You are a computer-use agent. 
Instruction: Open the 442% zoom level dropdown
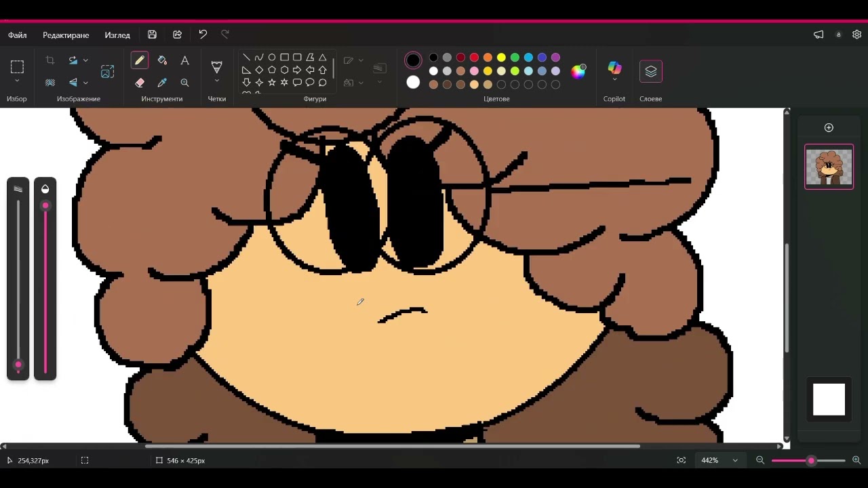(735, 460)
